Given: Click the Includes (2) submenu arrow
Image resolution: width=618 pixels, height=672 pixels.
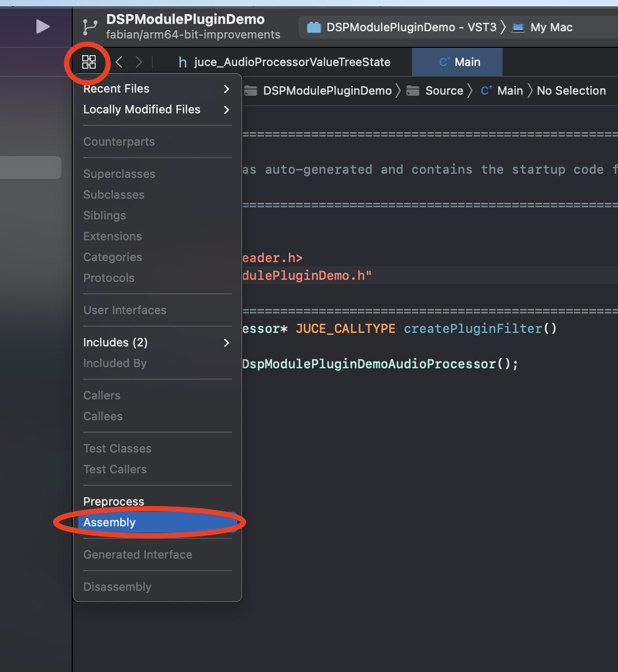Looking at the screenshot, I should [226, 343].
